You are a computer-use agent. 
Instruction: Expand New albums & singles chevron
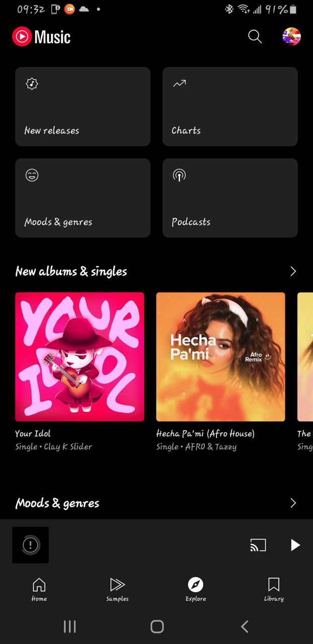293,271
